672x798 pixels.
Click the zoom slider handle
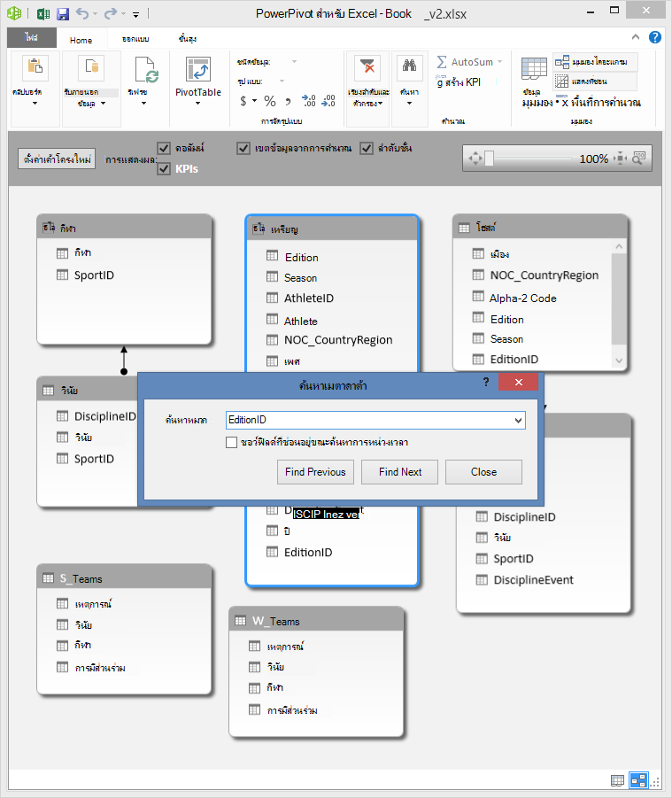coord(489,159)
